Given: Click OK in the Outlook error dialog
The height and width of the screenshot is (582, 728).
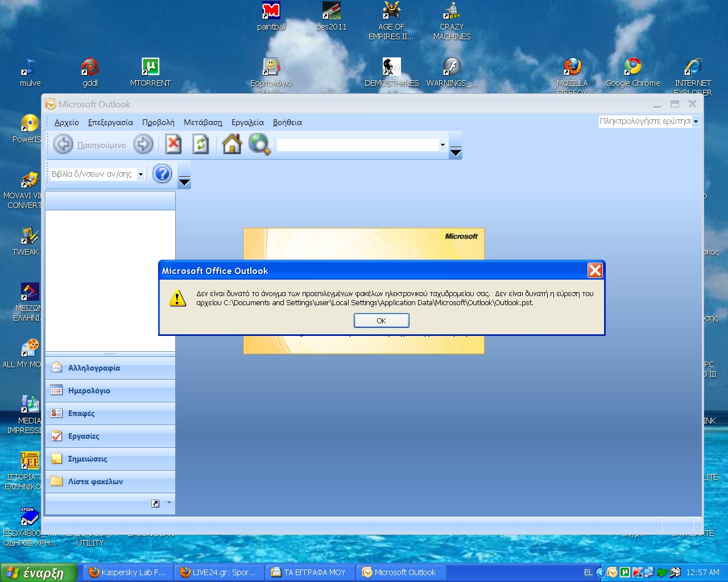Looking at the screenshot, I should point(381,321).
